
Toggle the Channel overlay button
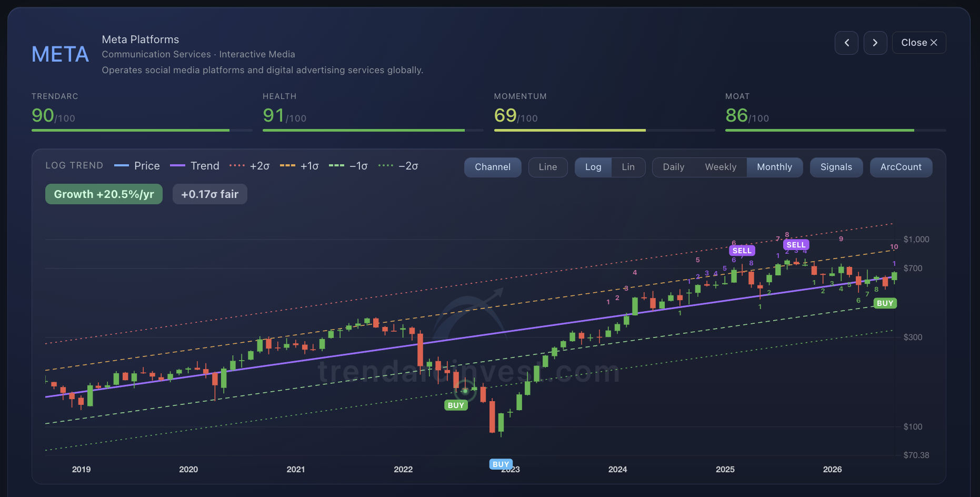(x=493, y=167)
